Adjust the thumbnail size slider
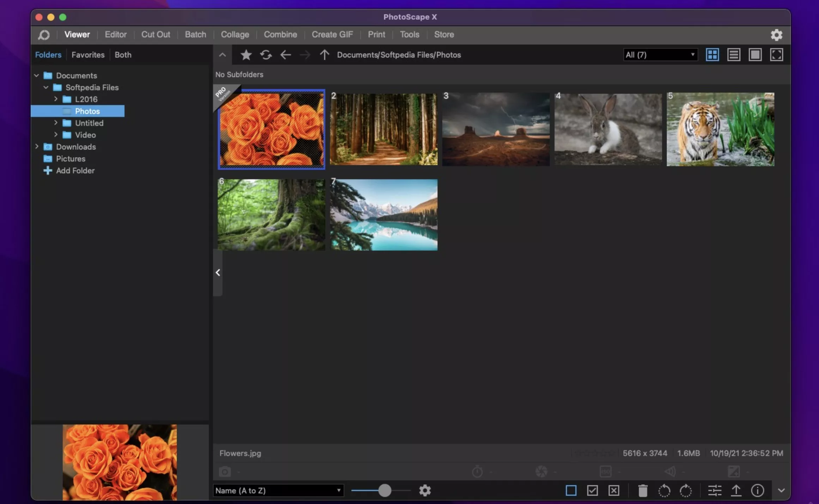819x504 pixels. [384, 490]
